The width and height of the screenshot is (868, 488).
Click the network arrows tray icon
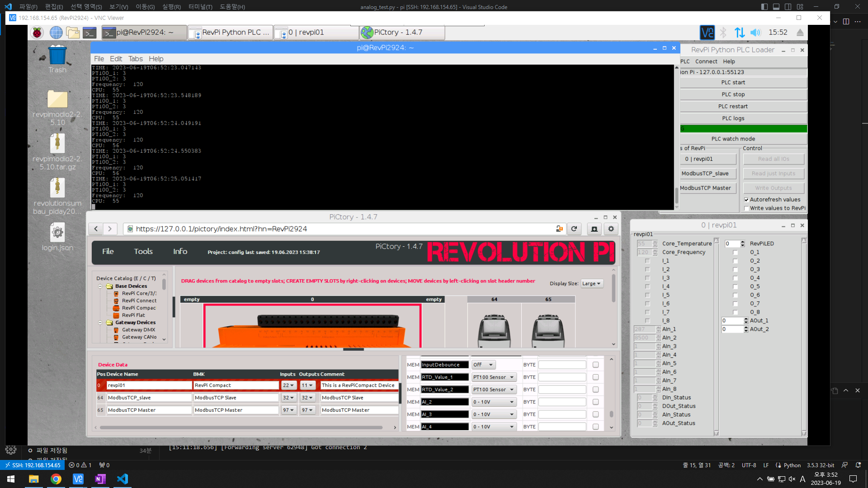740,33
